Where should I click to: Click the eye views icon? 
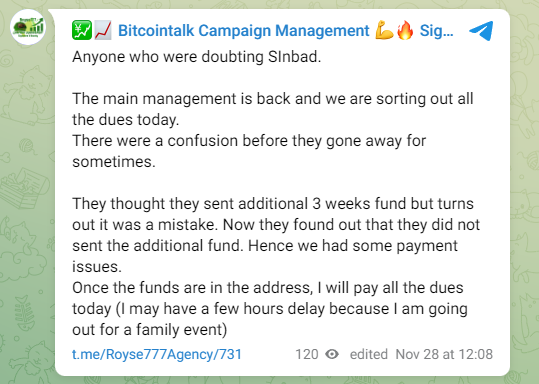(332, 354)
